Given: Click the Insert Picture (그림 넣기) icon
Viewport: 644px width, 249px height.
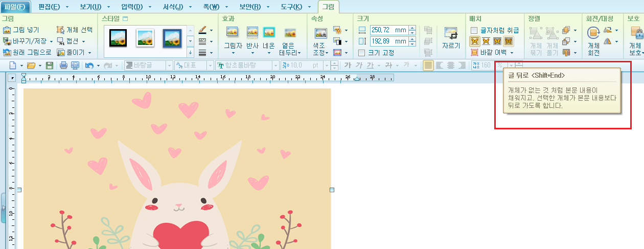Looking at the screenshot, I should (x=7, y=30).
